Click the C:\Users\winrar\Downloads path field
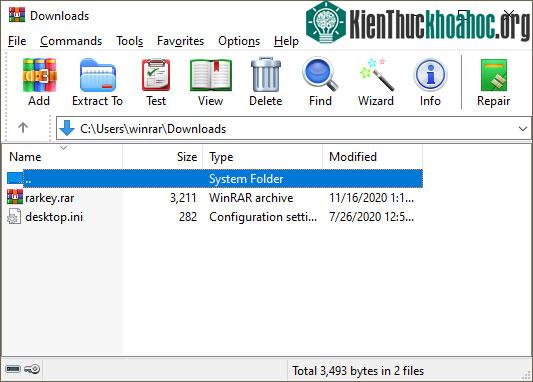Image resolution: width=533 pixels, height=382 pixels. click(x=294, y=128)
